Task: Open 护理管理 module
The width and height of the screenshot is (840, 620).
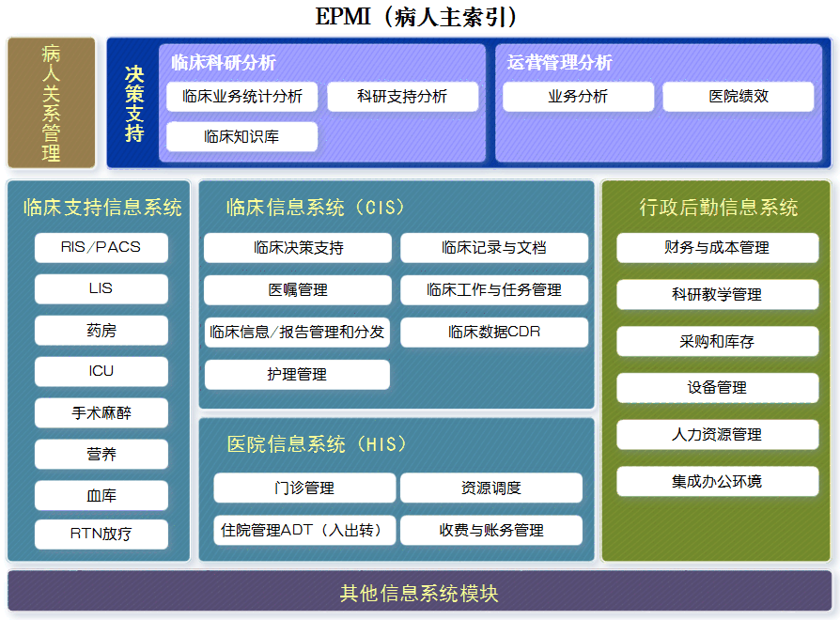Action: tap(297, 374)
